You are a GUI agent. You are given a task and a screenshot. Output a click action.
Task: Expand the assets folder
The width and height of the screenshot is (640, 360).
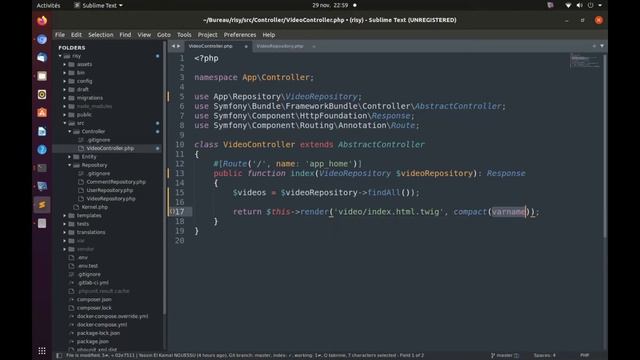click(x=64, y=64)
